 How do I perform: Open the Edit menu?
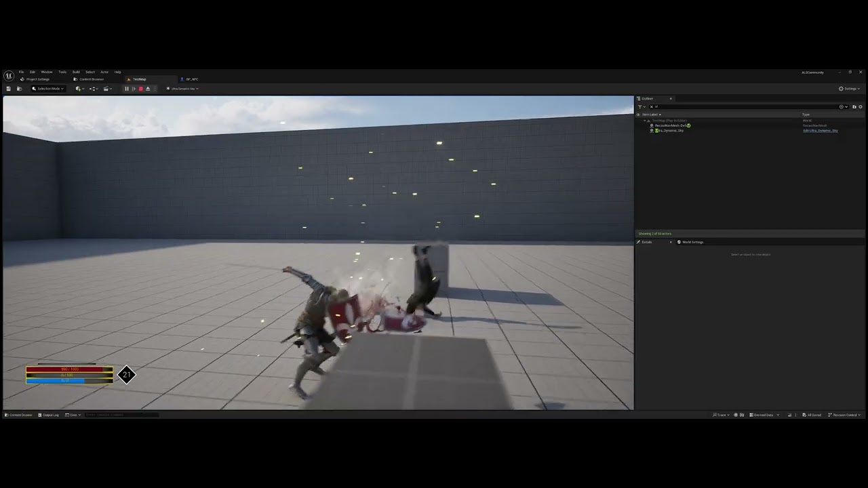[x=33, y=72]
